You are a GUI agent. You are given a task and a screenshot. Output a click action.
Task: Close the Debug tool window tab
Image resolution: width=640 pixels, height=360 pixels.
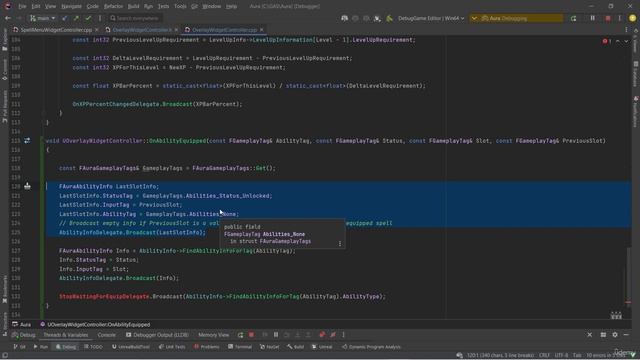589,335
